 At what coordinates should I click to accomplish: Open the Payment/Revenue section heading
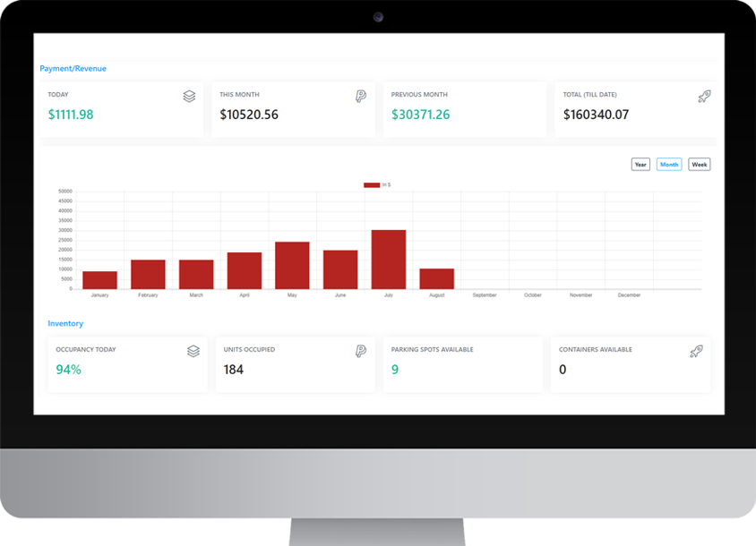pos(73,69)
